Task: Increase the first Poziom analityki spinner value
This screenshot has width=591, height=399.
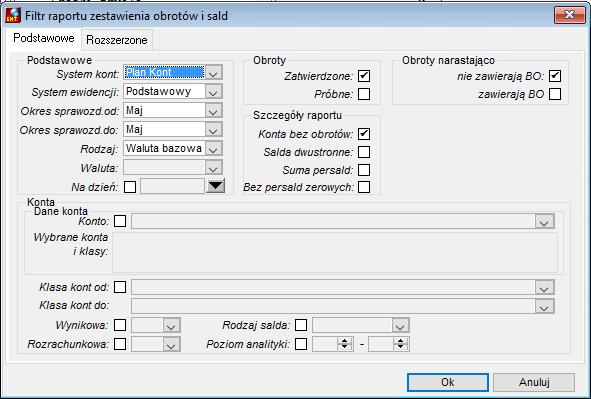Action: [344, 341]
